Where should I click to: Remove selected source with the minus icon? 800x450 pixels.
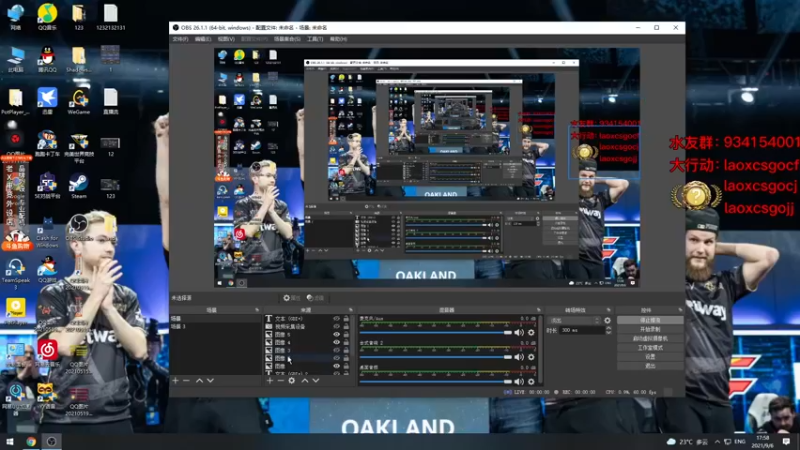pos(281,381)
